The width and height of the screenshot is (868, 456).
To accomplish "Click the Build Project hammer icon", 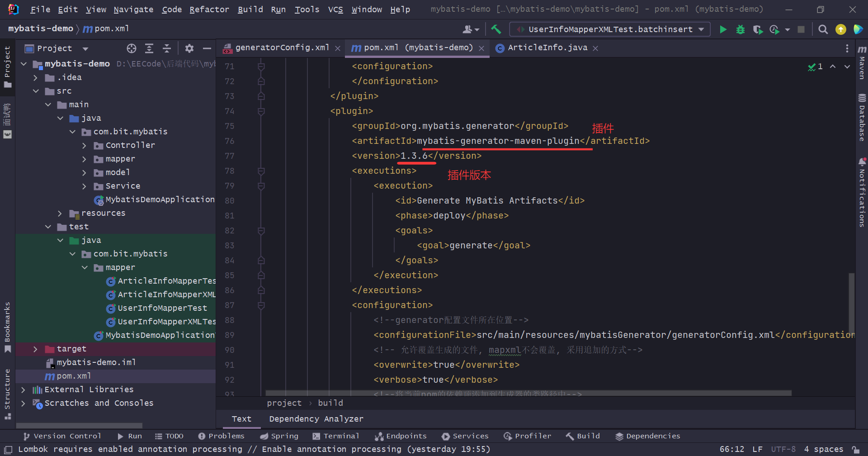I will (x=496, y=29).
